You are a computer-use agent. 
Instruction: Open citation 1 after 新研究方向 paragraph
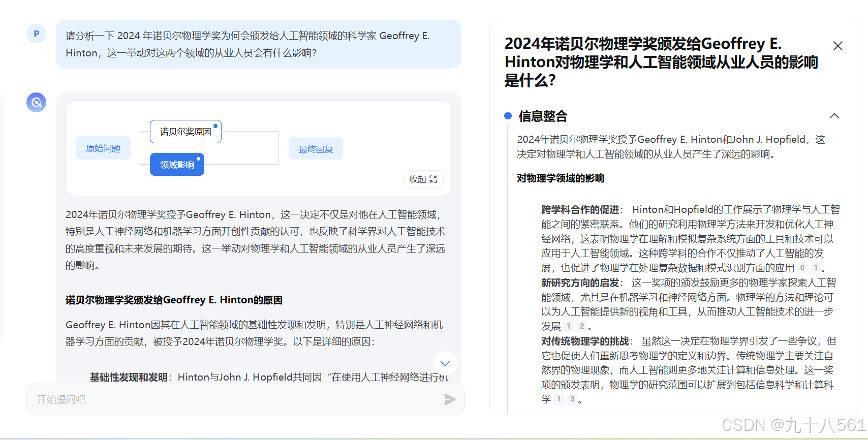point(569,326)
